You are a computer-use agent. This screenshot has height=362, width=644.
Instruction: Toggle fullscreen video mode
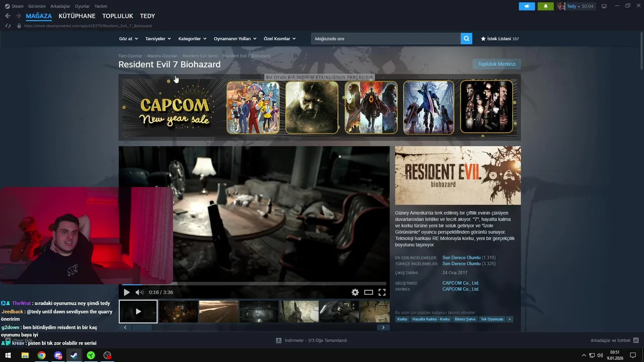pyautogui.click(x=382, y=292)
